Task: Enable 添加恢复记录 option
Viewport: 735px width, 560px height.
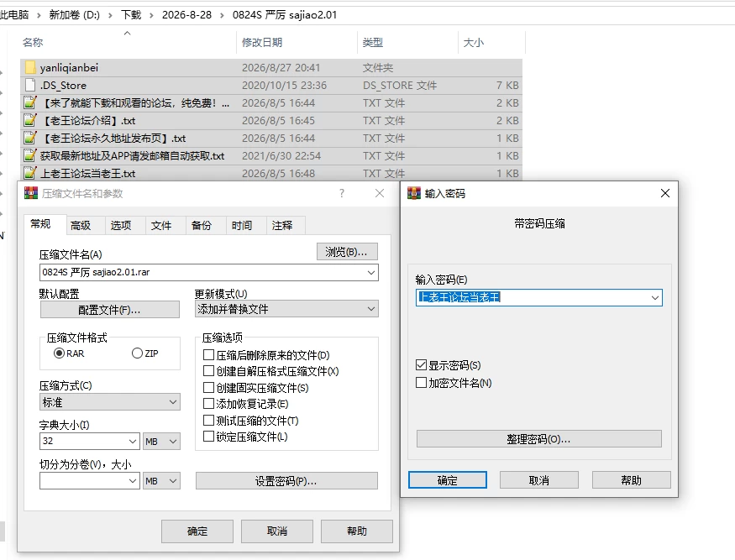Action: [x=208, y=404]
